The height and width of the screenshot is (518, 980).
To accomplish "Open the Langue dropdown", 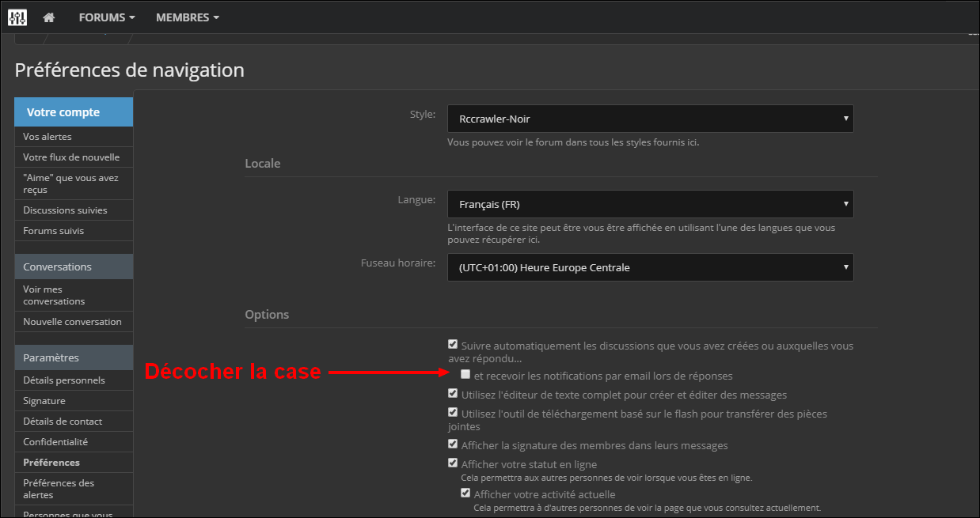I will point(650,204).
